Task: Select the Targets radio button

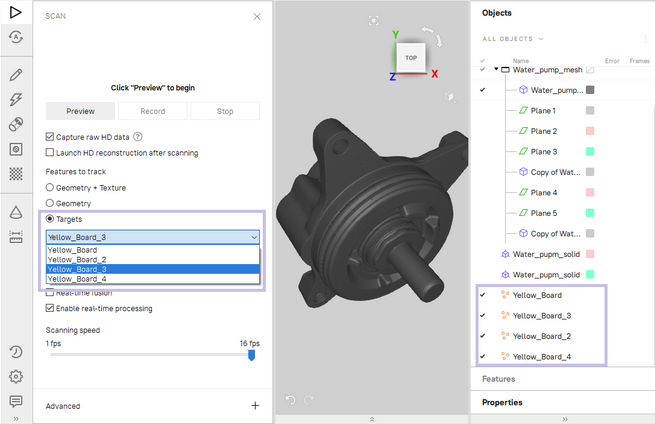Action: [50, 218]
